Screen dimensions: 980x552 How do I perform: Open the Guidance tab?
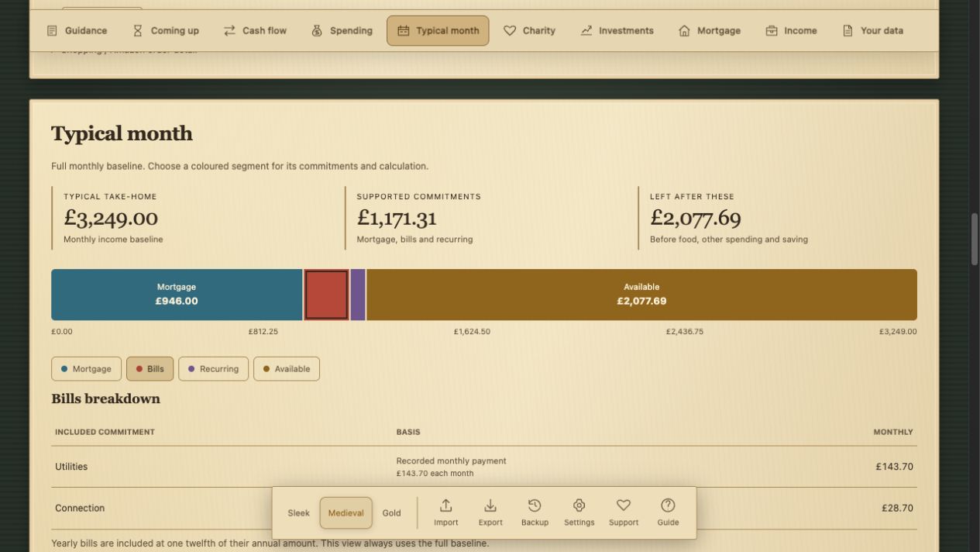coord(77,31)
